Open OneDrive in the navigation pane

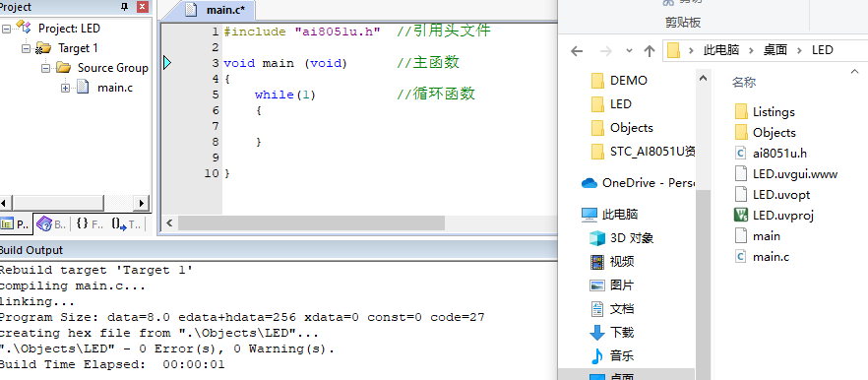click(x=638, y=183)
